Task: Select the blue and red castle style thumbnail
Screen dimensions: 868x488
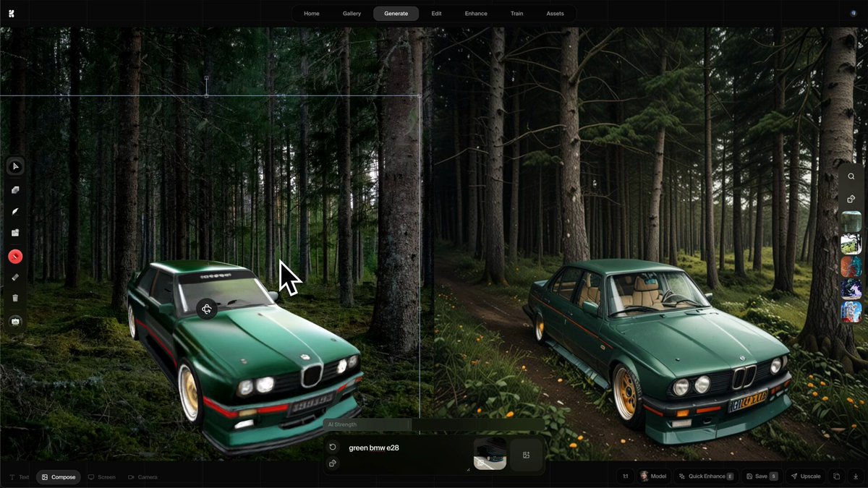Action: pyautogui.click(x=851, y=312)
